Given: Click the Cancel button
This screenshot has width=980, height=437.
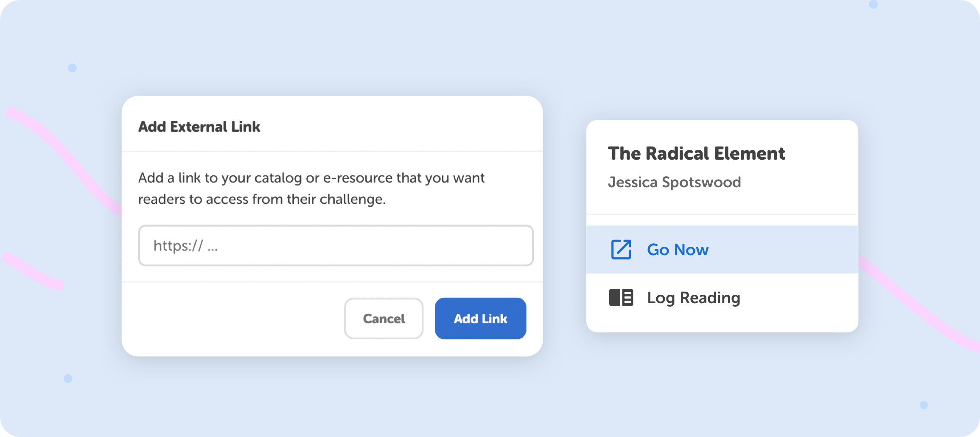Looking at the screenshot, I should 384,319.
